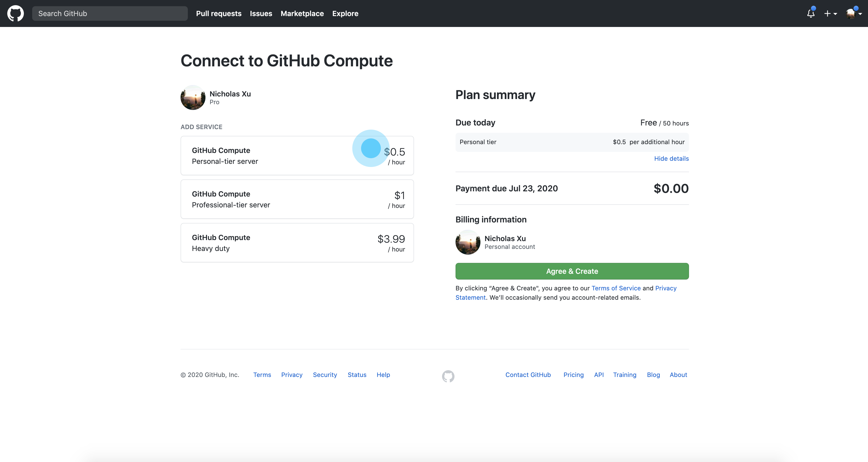
Task: Expand the plus create-new dropdown
Action: (x=830, y=13)
